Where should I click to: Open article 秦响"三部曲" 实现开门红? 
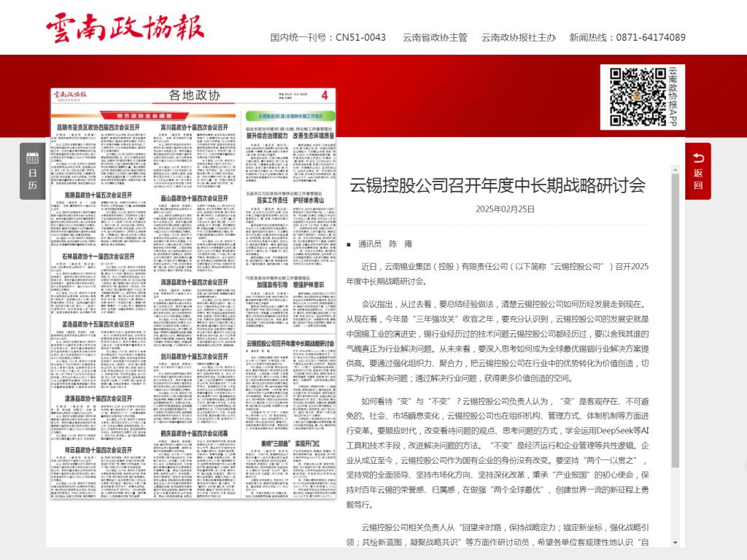[290, 443]
